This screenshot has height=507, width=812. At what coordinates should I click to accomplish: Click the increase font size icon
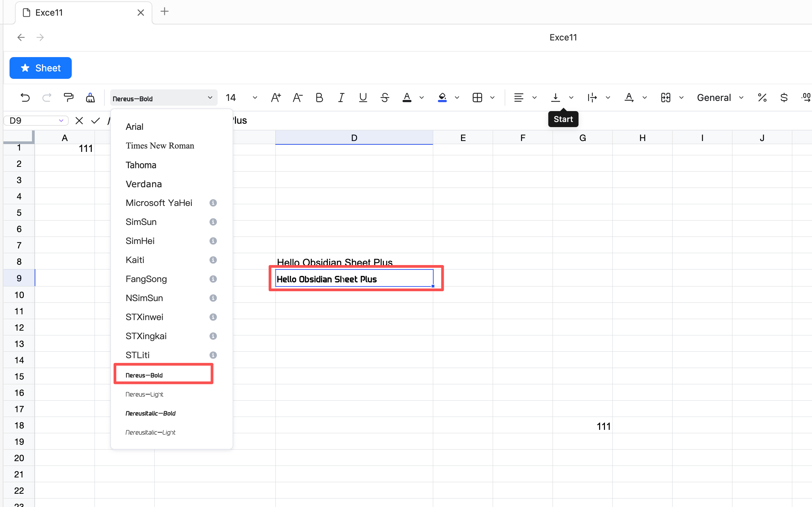pos(276,98)
